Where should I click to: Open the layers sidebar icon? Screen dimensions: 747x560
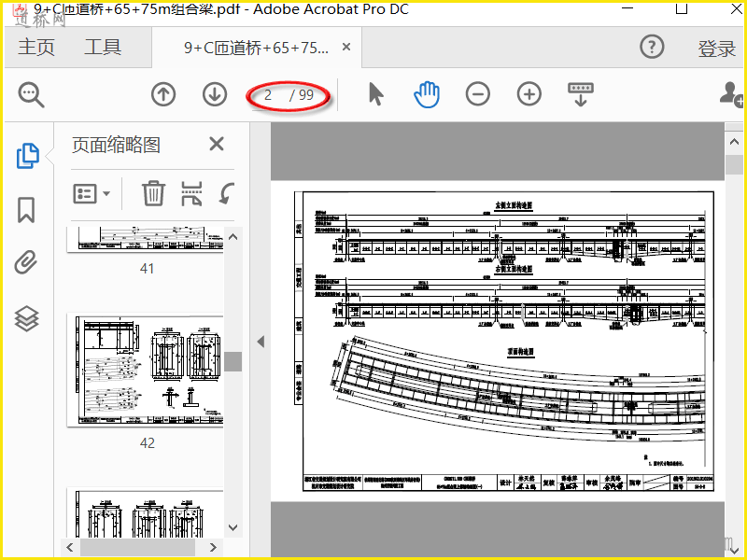coord(26,318)
